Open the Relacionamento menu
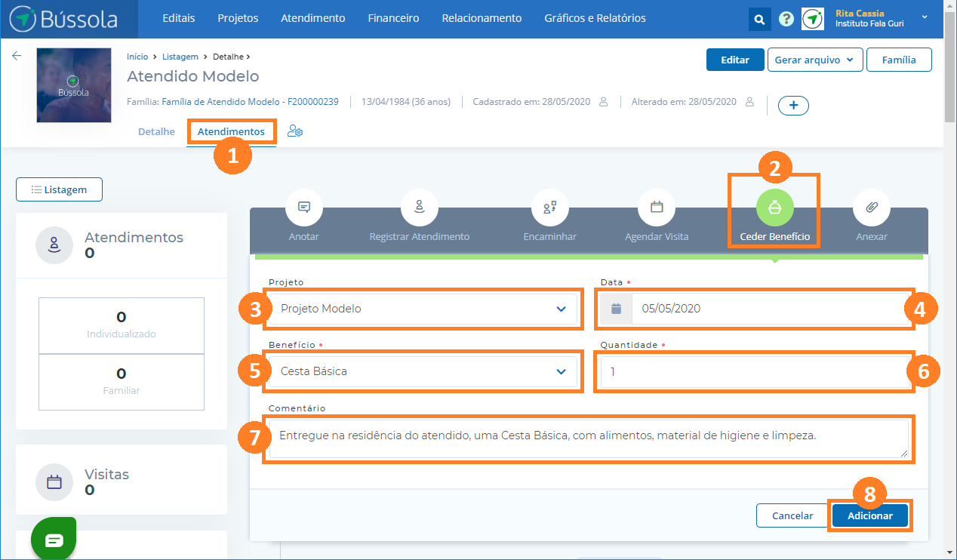 pos(482,18)
